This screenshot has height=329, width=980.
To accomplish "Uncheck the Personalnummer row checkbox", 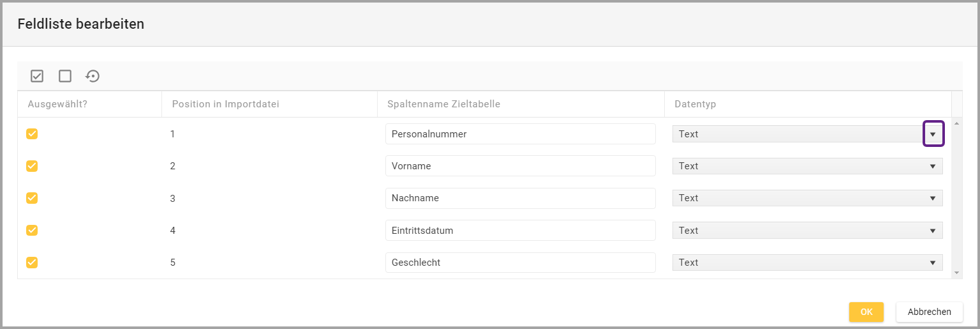I will [x=32, y=134].
